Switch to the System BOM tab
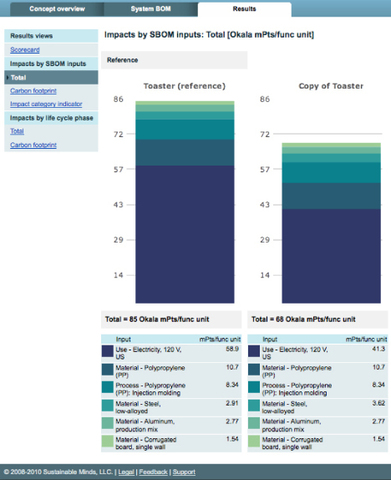The height and width of the screenshot is (480, 391). click(x=151, y=9)
